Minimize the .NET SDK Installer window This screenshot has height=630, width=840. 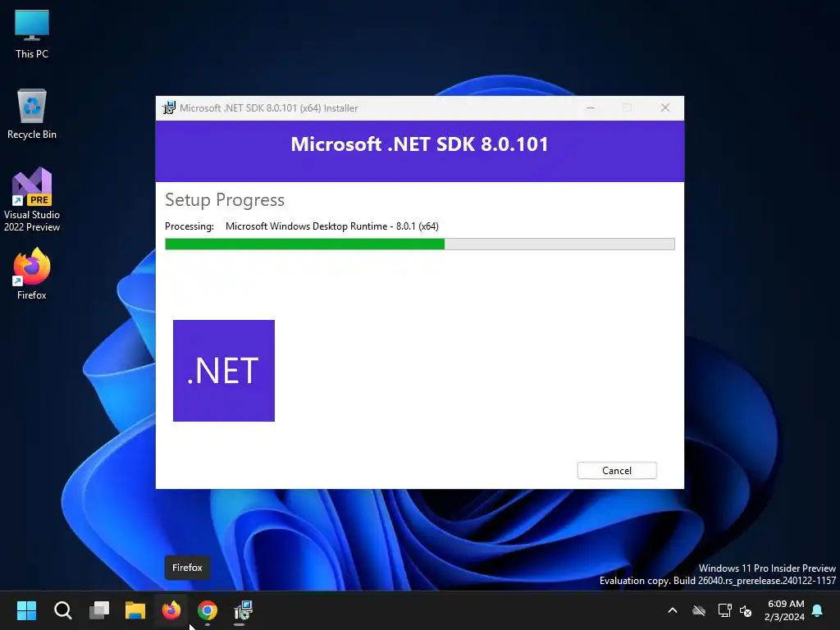pos(591,107)
